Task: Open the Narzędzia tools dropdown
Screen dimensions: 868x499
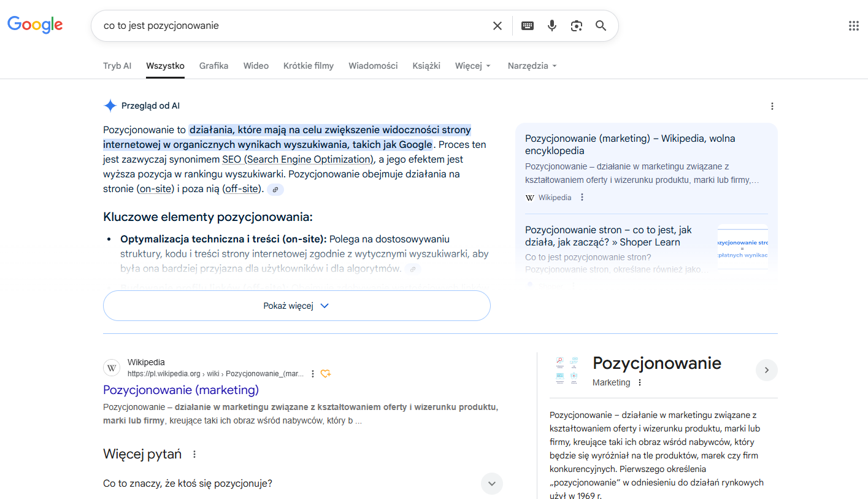Action: coord(532,66)
